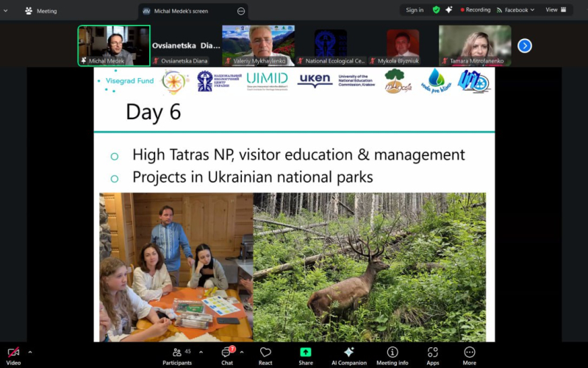
Task: Open the View layout menu
Action: tap(556, 10)
